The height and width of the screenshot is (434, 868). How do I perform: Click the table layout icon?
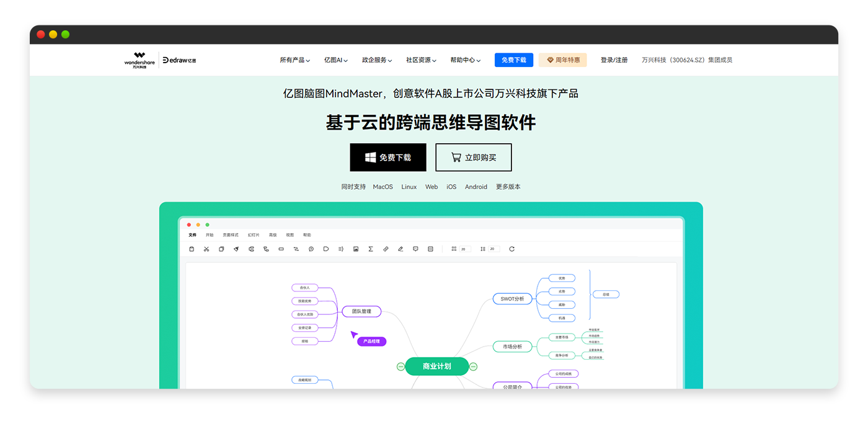click(x=430, y=249)
